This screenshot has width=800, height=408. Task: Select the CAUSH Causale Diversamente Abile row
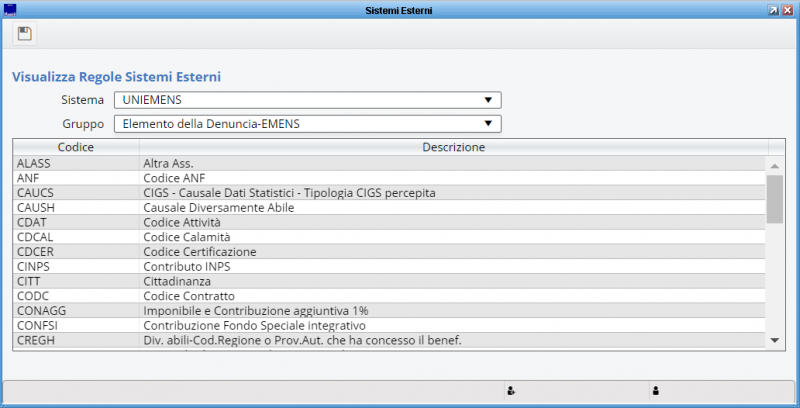point(389,208)
